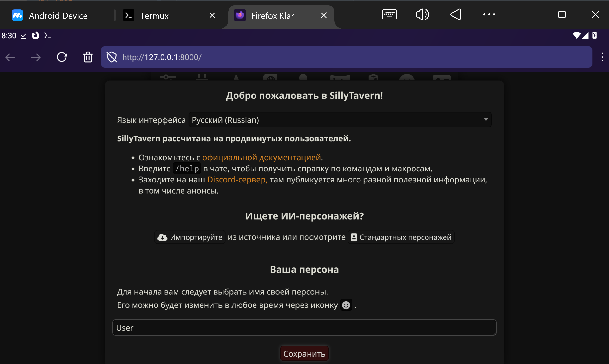609x364 pixels.
Task: Open the more options ellipsis
Action: pyautogui.click(x=489, y=15)
